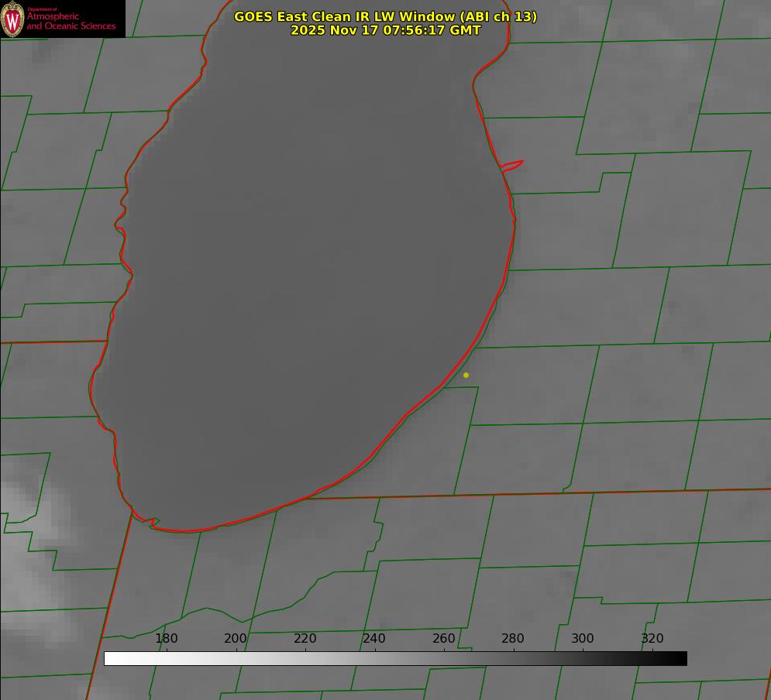This screenshot has height=700, width=771.
Task: Click the grayscale temperature colorbar
Action: pyautogui.click(x=395, y=658)
